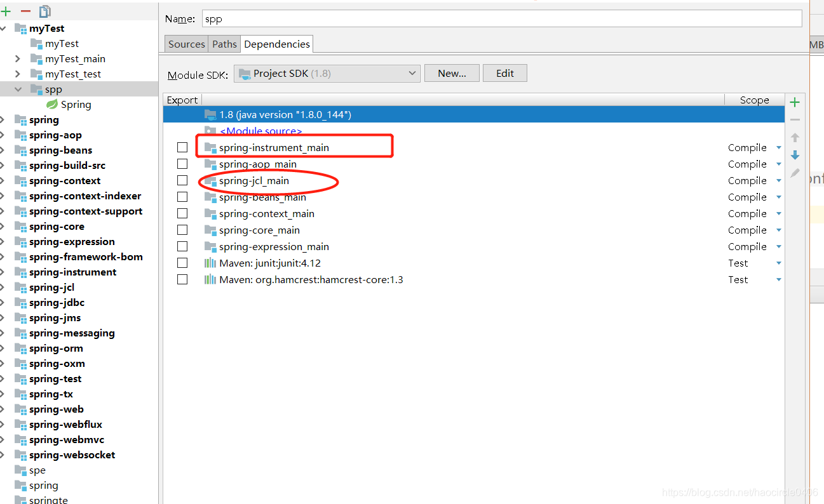Switch to the Paths tab
Image resolution: width=824 pixels, height=504 pixels.
(x=224, y=44)
